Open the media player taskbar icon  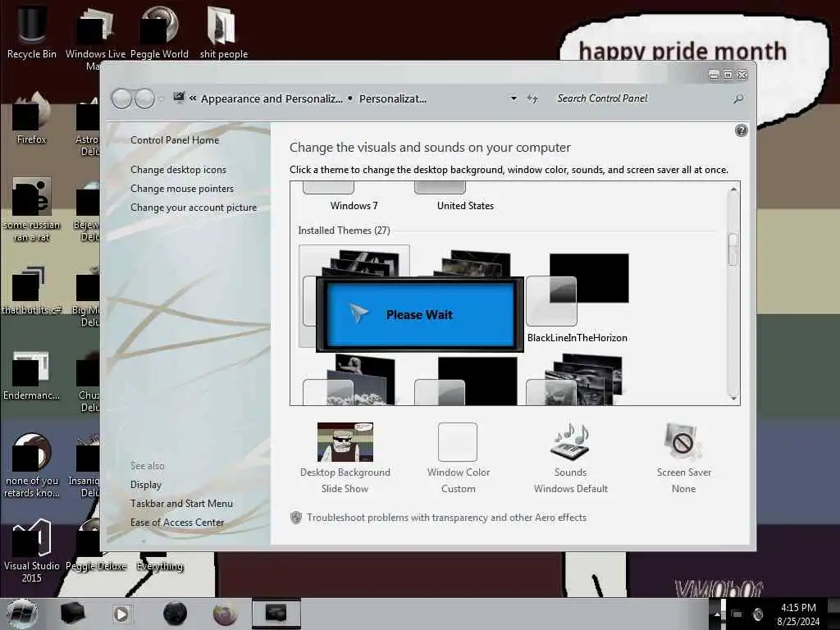(121, 614)
